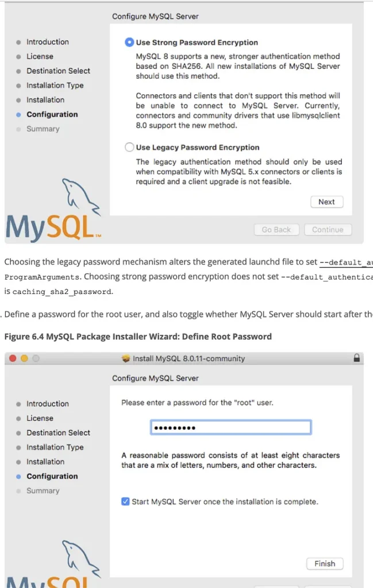Click the Next button
Image resolution: width=373 pixels, height=588 pixels.
327,202
